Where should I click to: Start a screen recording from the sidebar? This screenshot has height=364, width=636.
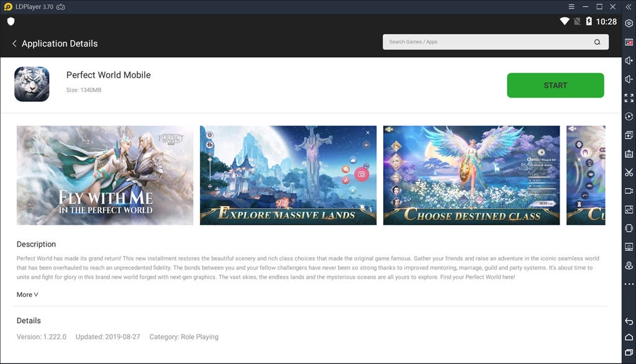(x=629, y=191)
